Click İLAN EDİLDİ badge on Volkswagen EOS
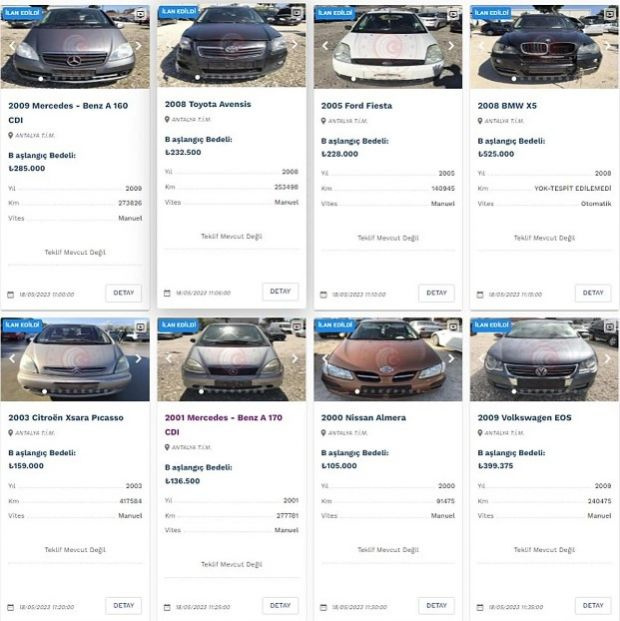The height and width of the screenshot is (621, 620). pyautogui.click(x=491, y=325)
